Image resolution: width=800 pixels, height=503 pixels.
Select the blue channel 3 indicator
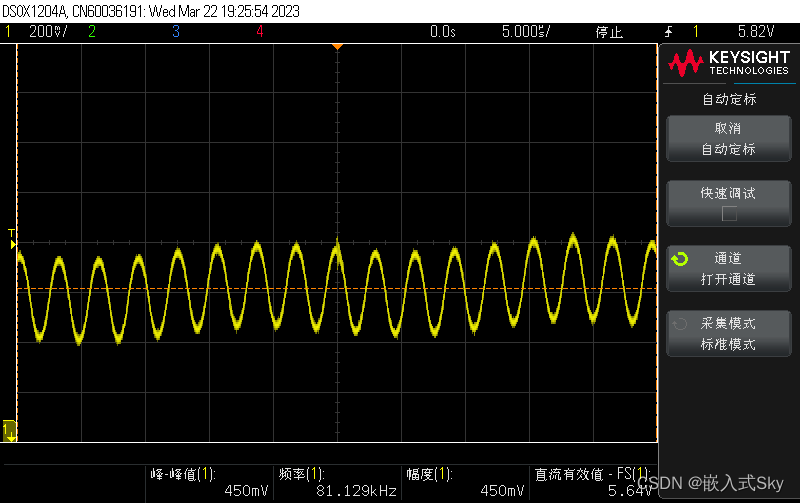(x=176, y=32)
